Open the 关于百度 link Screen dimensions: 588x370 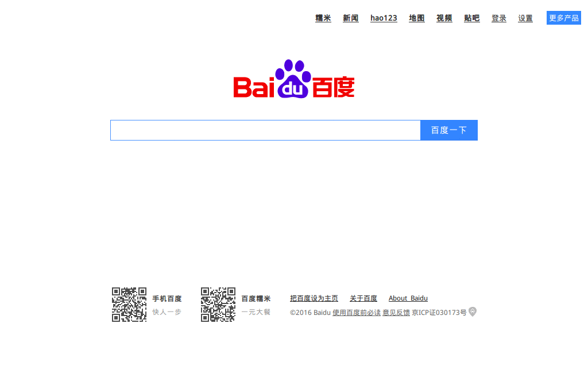click(x=363, y=298)
